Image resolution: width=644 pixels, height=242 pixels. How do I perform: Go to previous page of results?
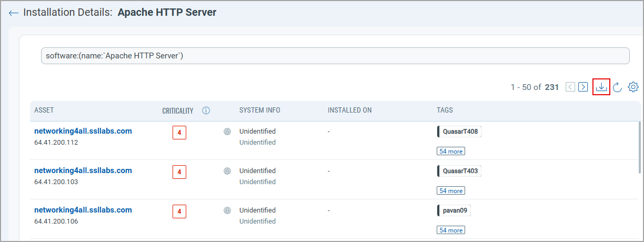570,87
